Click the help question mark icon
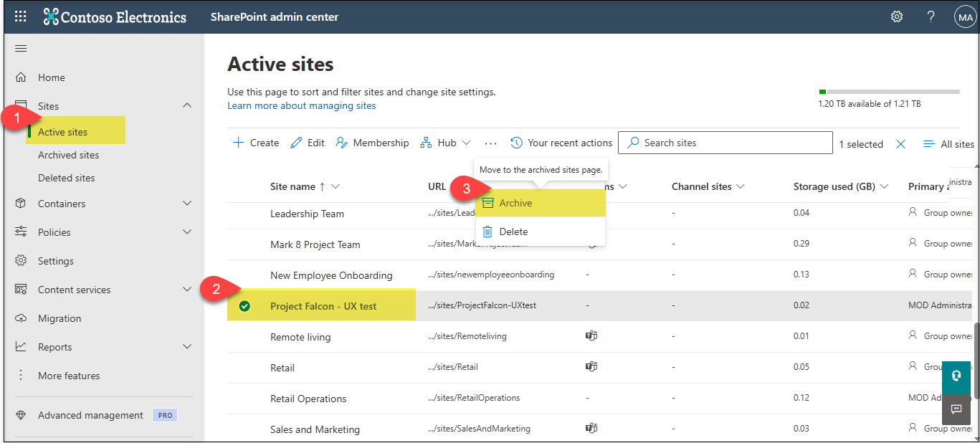This screenshot has width=980, height=443. 931,16
